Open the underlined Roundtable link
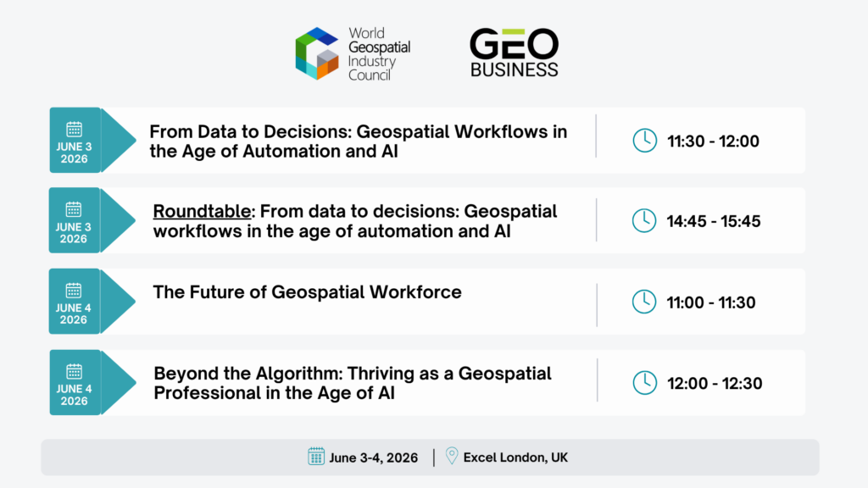The width and height of the screenshot is (868, 488). [202, 211]
